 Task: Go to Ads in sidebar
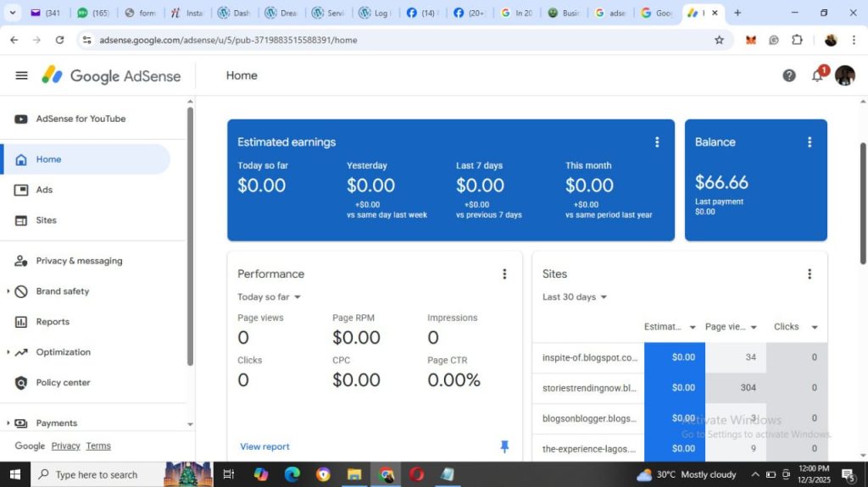pos(44,190)
